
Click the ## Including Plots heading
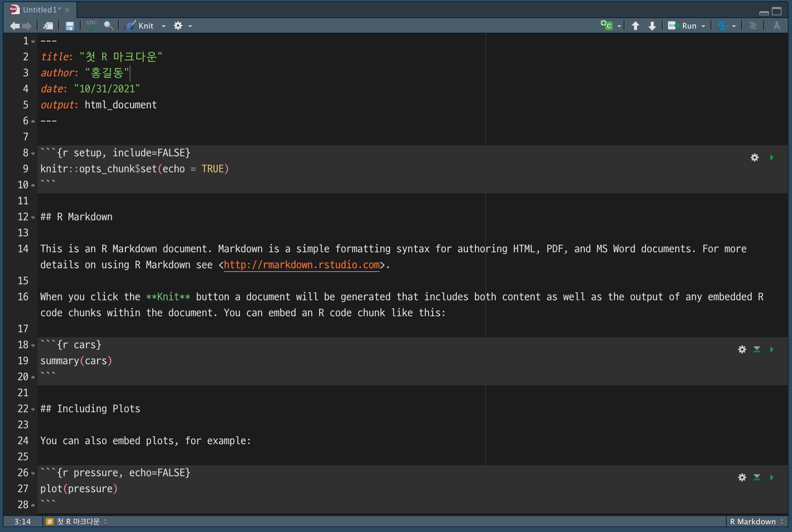[90, 409]
